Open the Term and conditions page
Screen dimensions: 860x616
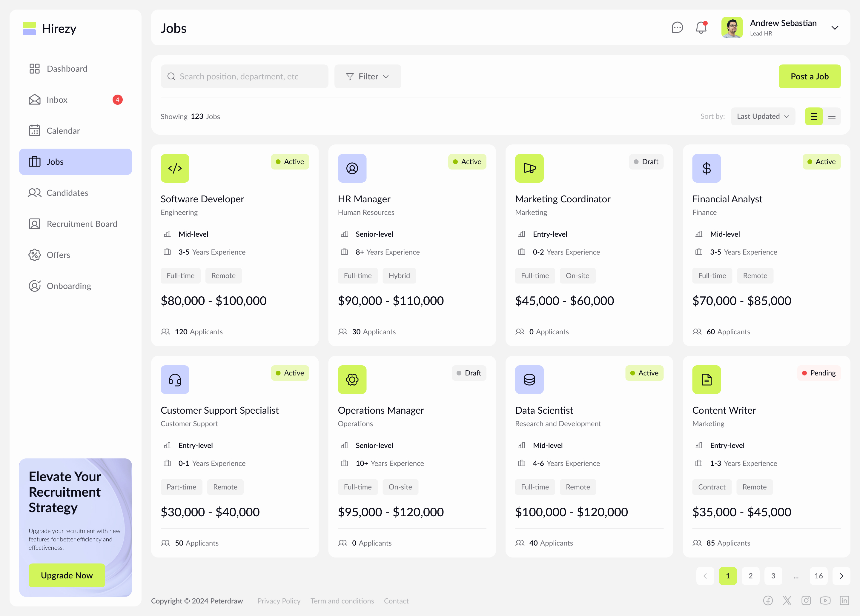(x=342, y=601)
